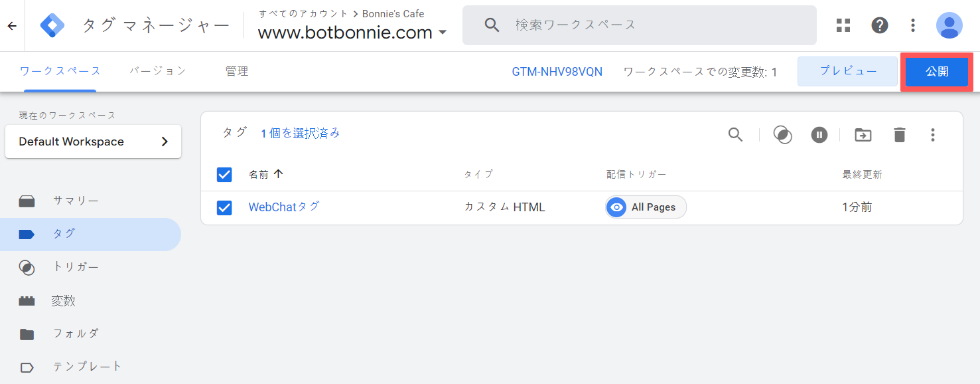Image resolution: width=980 pixels, height=384 pixels.
Task: Open the GTM-NHV98VQN container ID link
Action: 557,72
